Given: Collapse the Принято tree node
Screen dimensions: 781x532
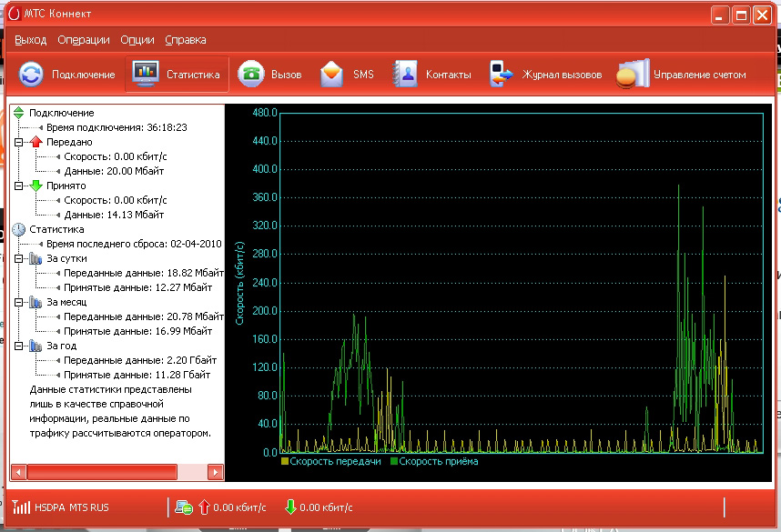Looking at the screenshot, I should 18,186.
